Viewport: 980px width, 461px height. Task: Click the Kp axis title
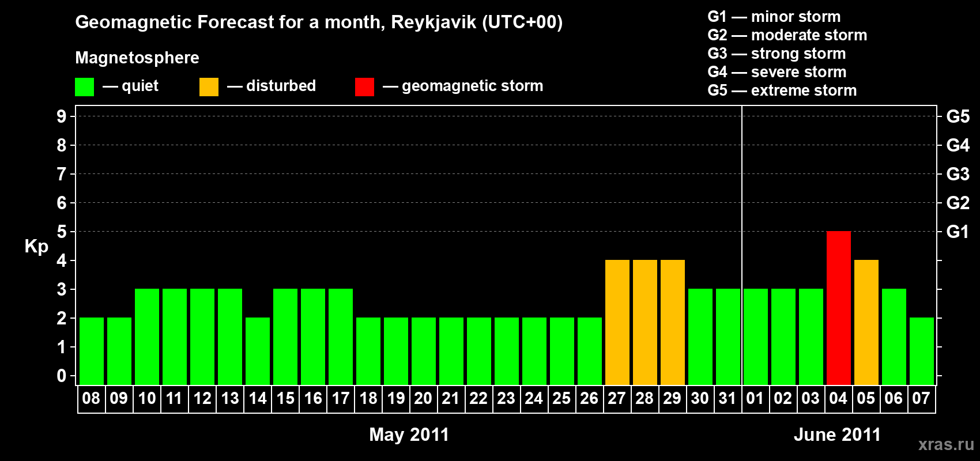(x=36, y=247)
